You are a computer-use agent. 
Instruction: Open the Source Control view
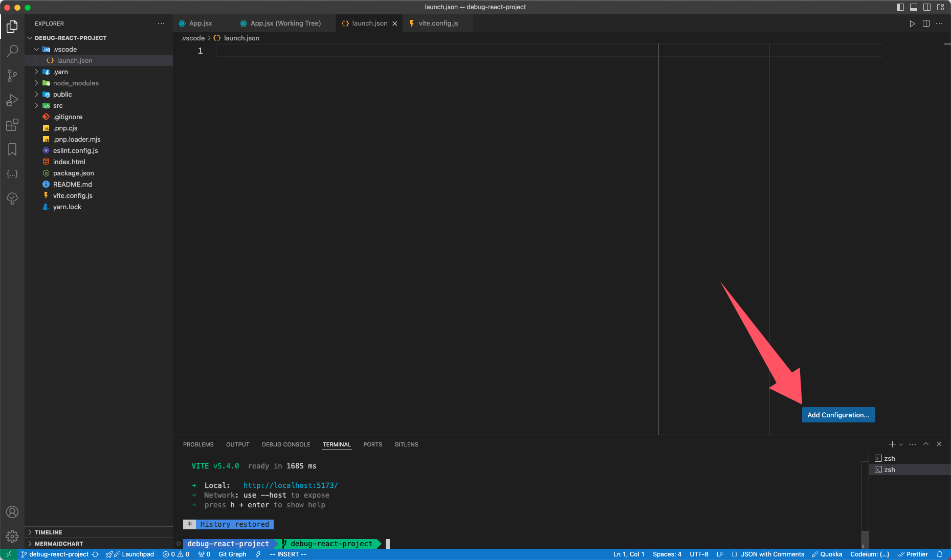click(12, 75)
